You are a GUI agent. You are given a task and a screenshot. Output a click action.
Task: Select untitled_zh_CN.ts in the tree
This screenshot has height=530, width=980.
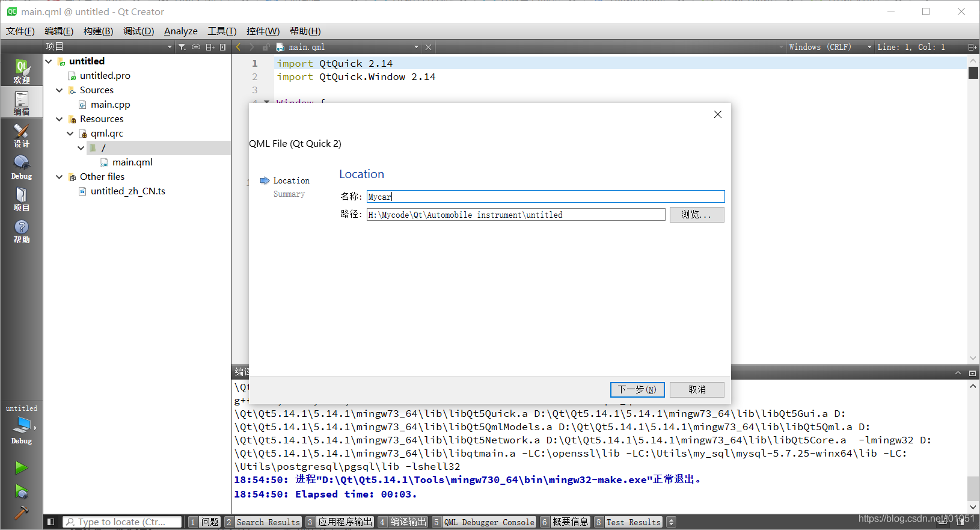coord(128,191)
